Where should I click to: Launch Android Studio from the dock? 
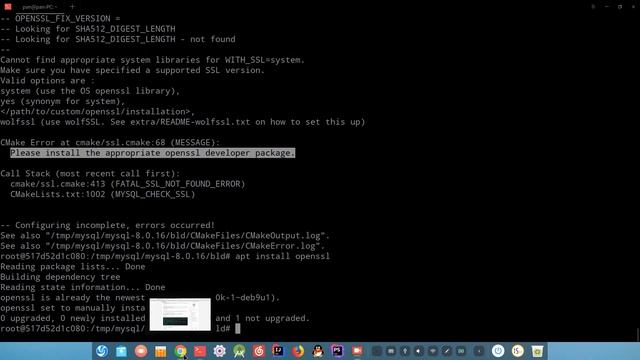(239, 351)
